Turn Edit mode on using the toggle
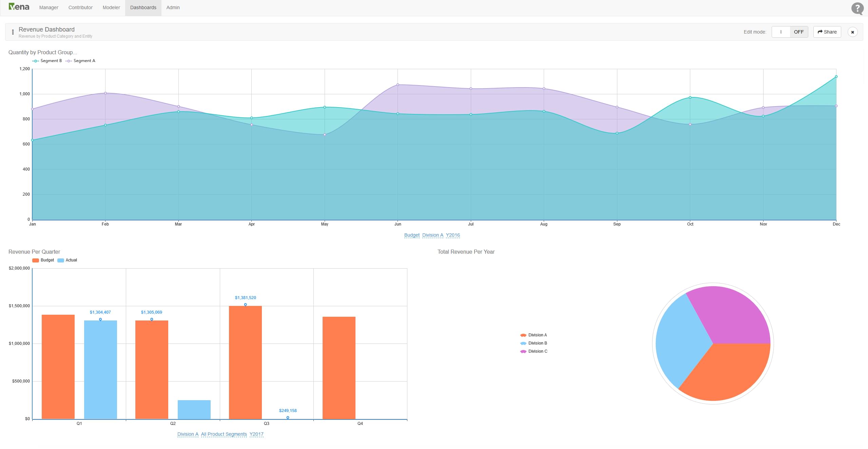The width and height of the screenshot is (868, 449). pyautogui.click(x=781, y=32)
